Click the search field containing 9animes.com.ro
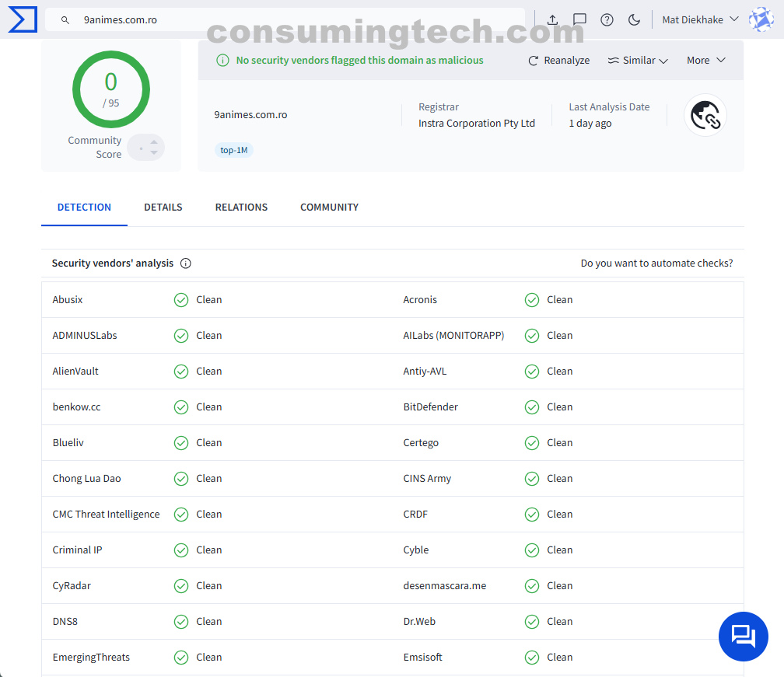 [296, 19]
